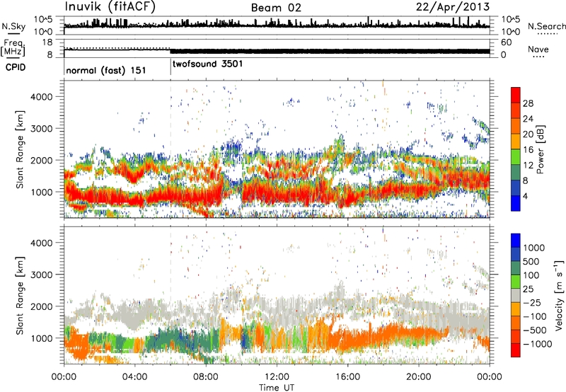
Task: Click the power colorbar red segment above 28
Action: click(x=516, y=96)
